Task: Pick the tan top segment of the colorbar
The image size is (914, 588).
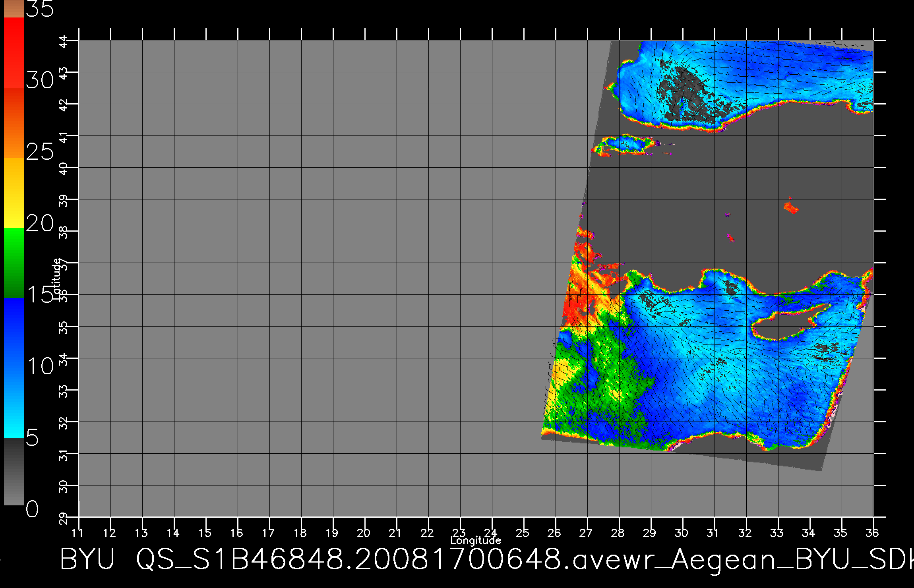Action: click(14, 9)
